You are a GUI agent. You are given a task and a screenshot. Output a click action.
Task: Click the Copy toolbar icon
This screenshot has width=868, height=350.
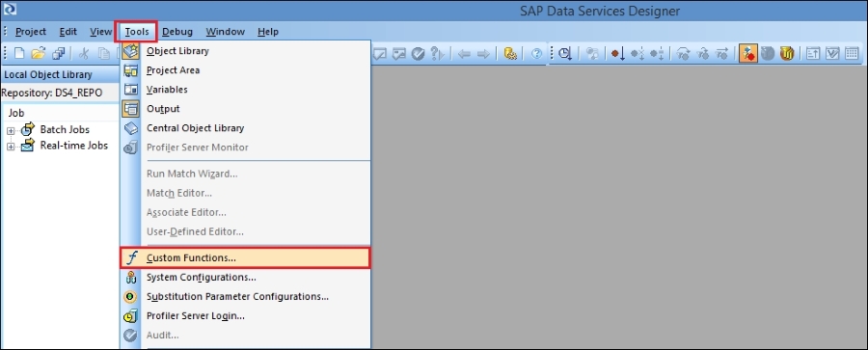103,53
